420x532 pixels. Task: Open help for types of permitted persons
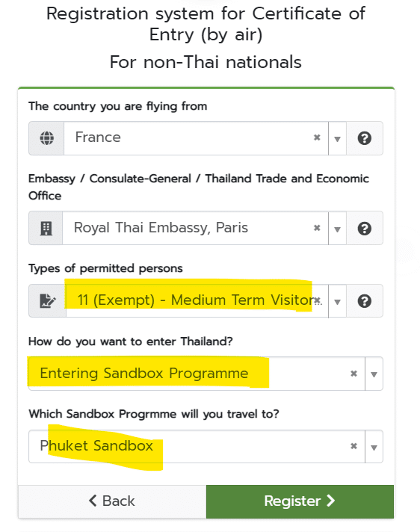[365, 301]
